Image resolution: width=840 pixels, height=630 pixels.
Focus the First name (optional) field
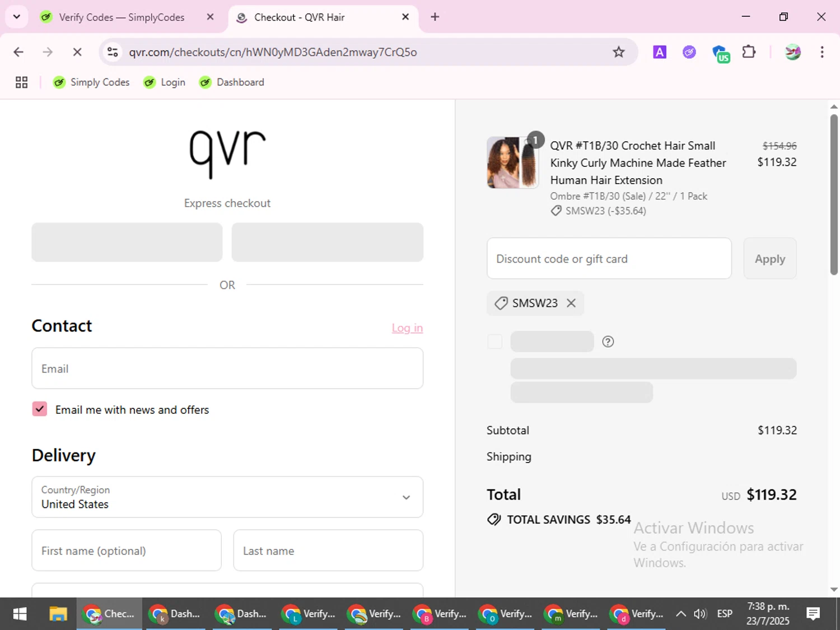tap(127, 550)
